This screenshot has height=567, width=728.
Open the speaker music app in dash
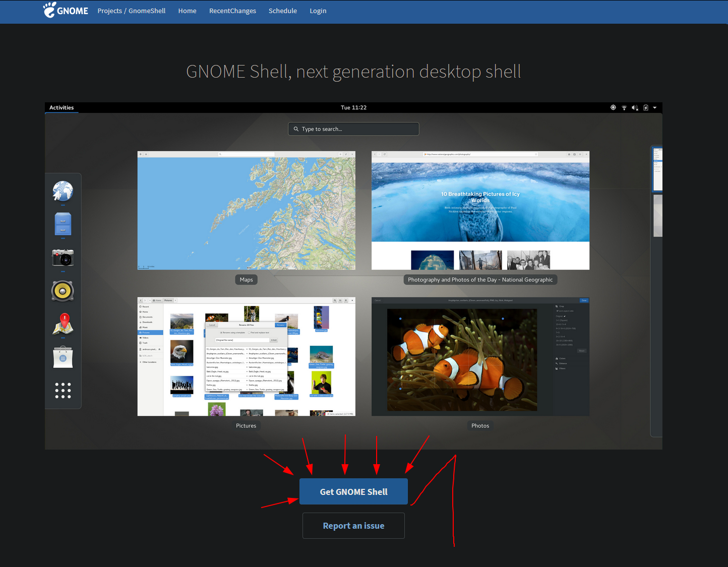(x=63, y=291)
